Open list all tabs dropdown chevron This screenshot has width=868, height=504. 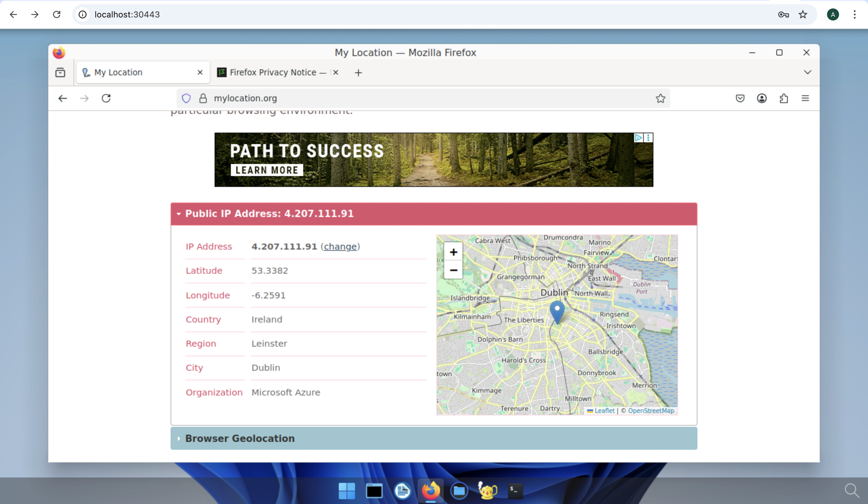(x=808, y=72)
